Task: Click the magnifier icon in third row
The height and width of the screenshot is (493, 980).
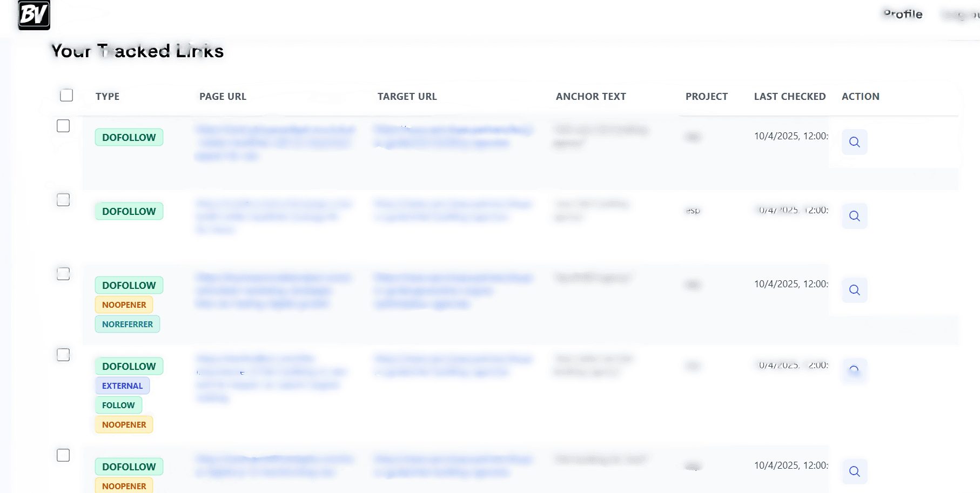Action: tap(854, 290)
